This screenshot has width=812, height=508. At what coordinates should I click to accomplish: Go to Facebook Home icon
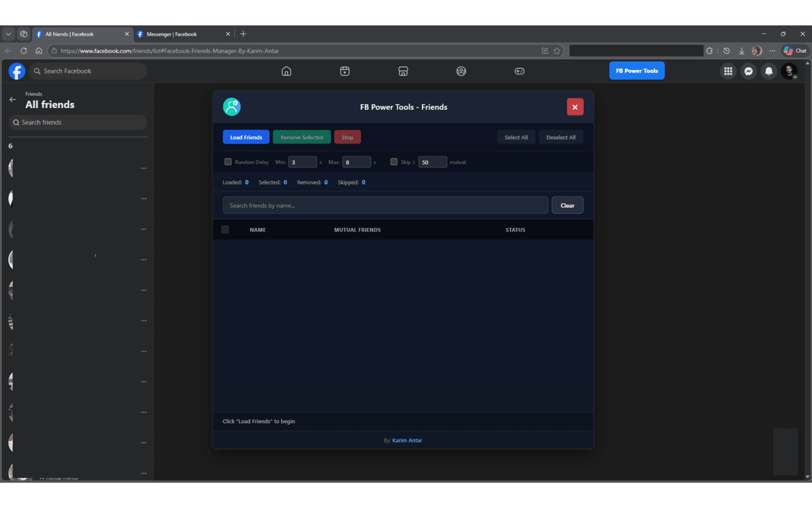pyautogui.click(x=286, y=71)
